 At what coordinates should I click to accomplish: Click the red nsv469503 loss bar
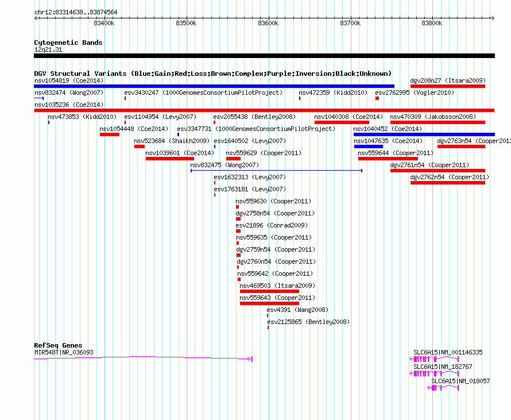click(269, 291)
